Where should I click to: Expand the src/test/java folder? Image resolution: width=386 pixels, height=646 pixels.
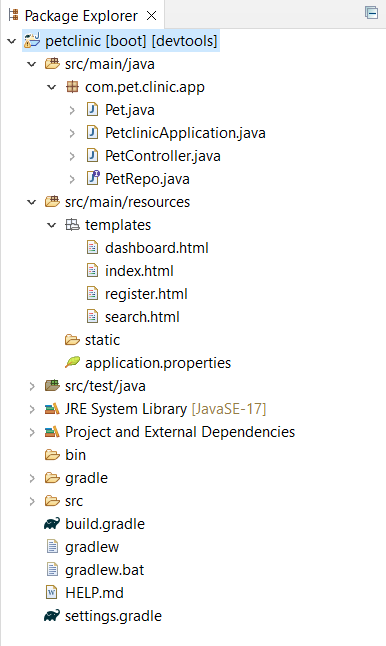(x=32, y=386)
